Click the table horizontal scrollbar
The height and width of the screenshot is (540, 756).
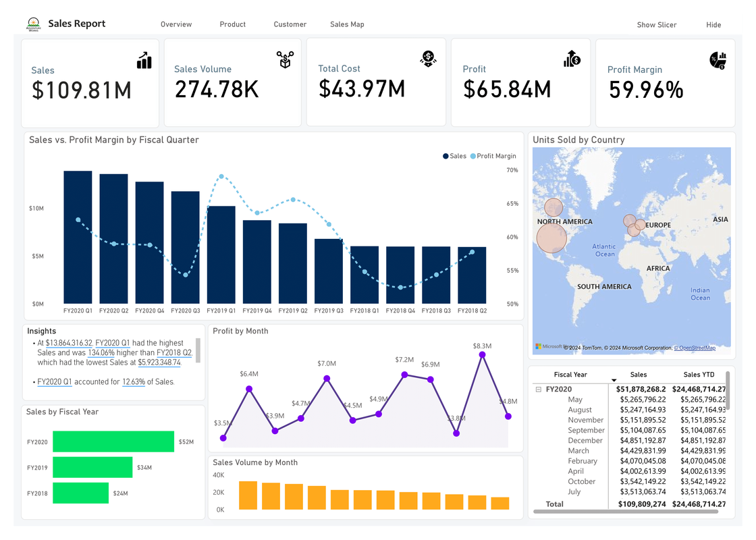(626, 512)
